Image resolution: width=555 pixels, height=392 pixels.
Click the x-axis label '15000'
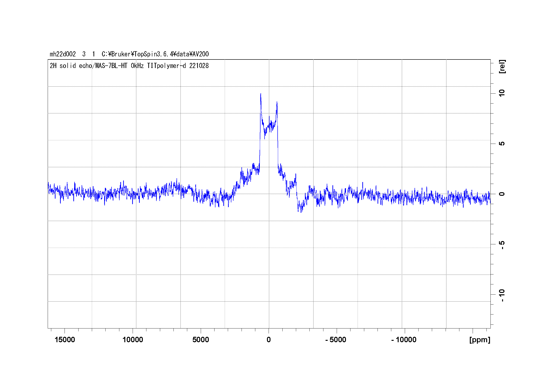click(x=65, y=340)
